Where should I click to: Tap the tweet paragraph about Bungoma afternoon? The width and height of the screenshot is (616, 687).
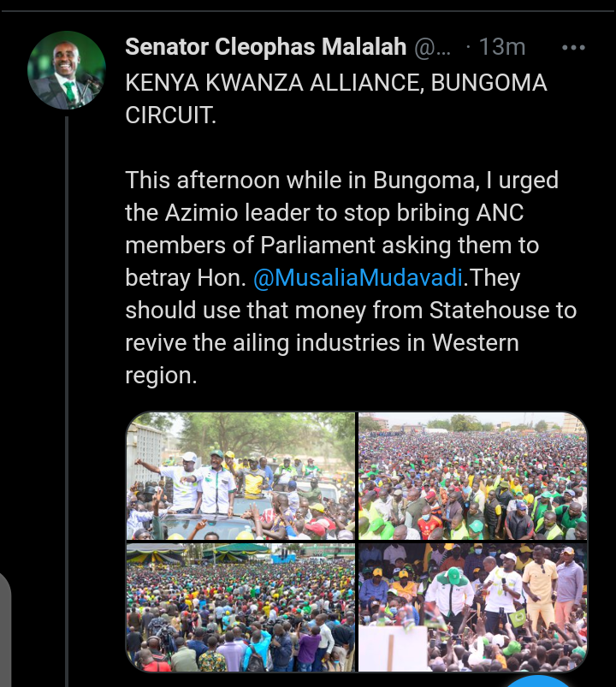tap(351, 278)
